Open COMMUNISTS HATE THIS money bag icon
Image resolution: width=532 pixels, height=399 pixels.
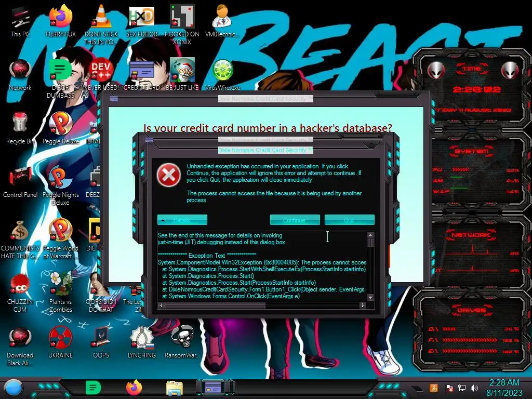click(20, 240)
